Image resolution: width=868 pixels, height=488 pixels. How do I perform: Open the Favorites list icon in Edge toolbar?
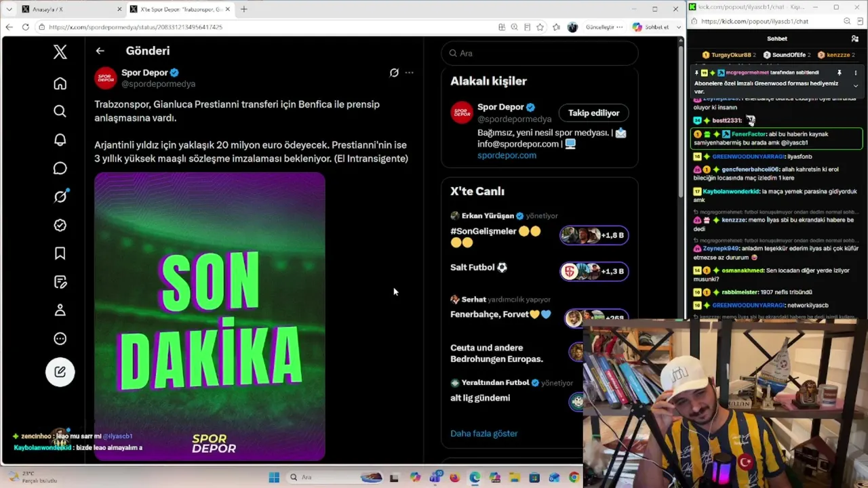556,27
